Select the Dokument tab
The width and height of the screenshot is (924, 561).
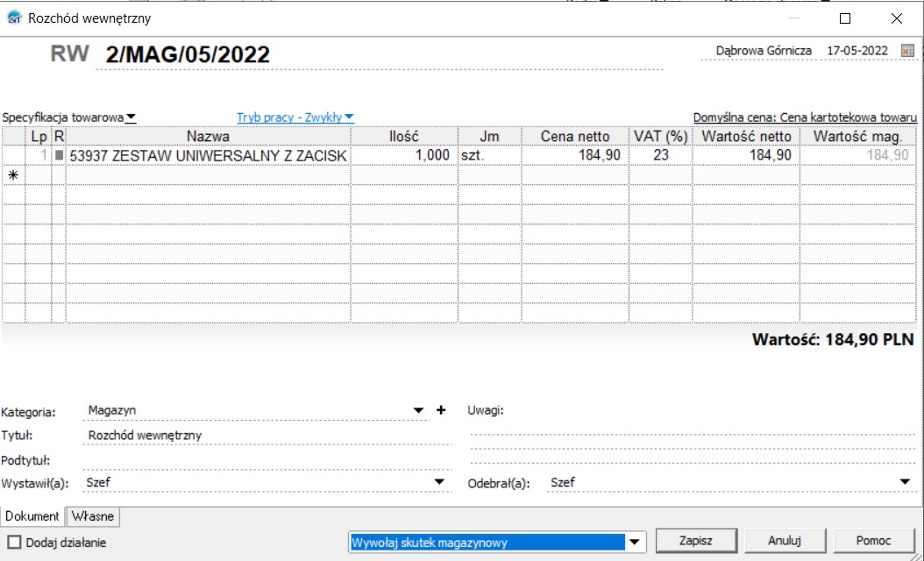(x=33, y=516)
